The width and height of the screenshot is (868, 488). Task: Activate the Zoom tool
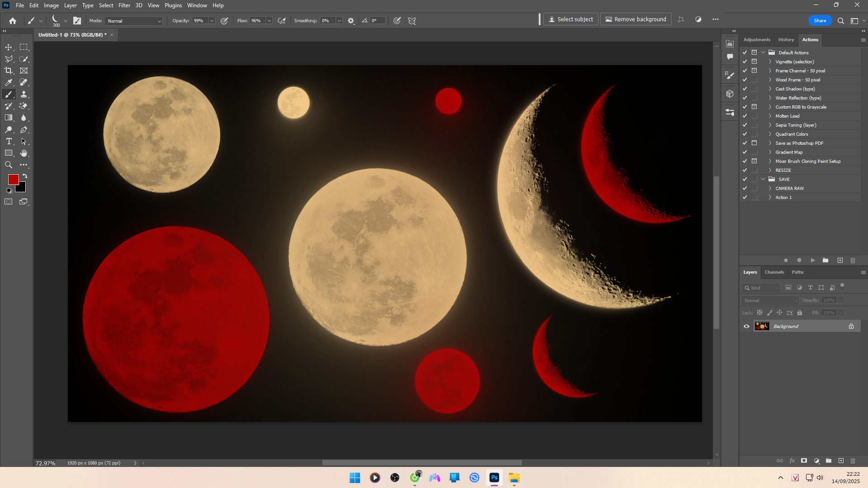coord(9,165)
